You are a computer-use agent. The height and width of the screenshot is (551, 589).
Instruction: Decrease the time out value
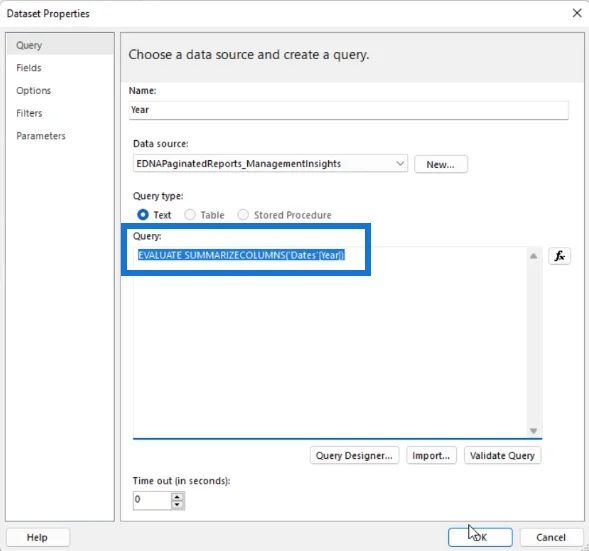tap(177, 505)
